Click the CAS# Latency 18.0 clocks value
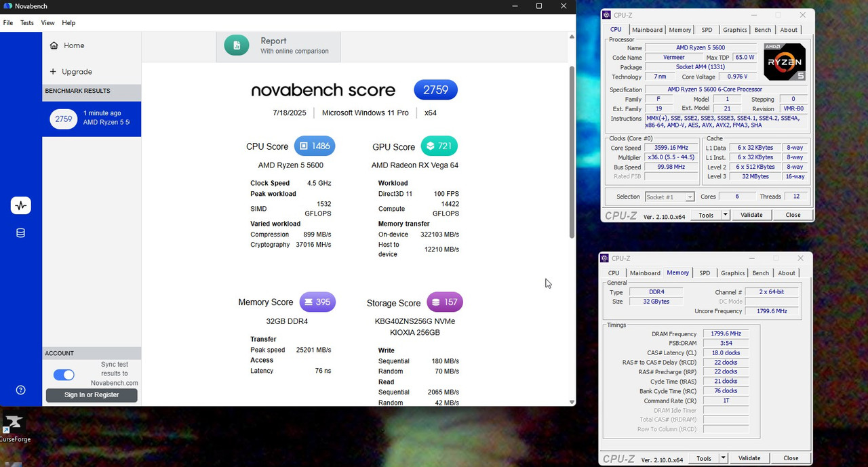The height and width of the screenshot is (467, 868). (x=726, y=353)
